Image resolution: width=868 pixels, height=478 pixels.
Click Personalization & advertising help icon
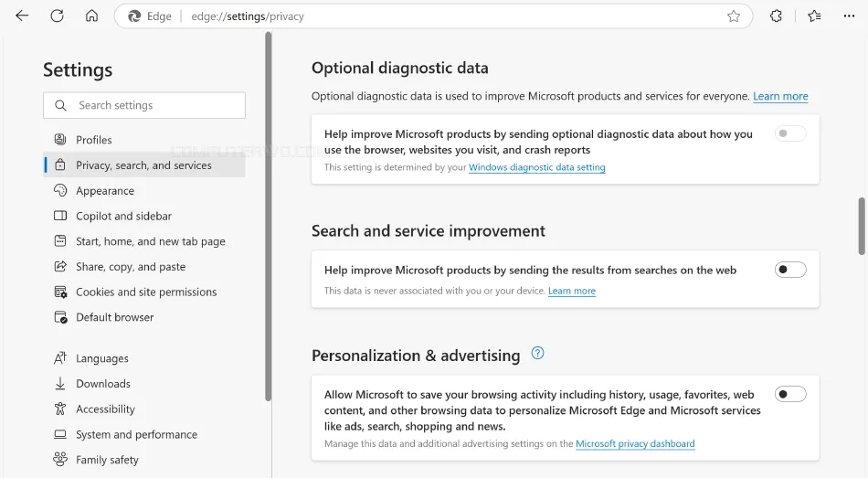pos(537,354)
